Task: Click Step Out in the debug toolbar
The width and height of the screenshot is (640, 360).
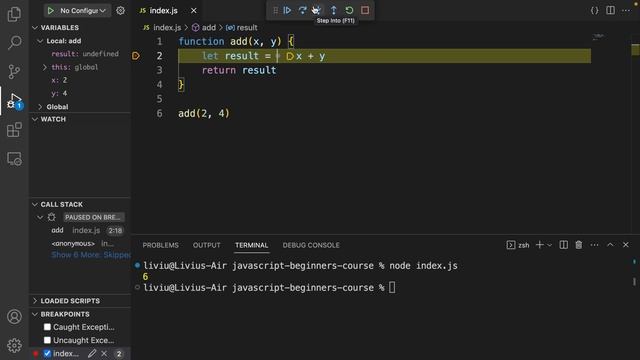Action: point(333,10)
